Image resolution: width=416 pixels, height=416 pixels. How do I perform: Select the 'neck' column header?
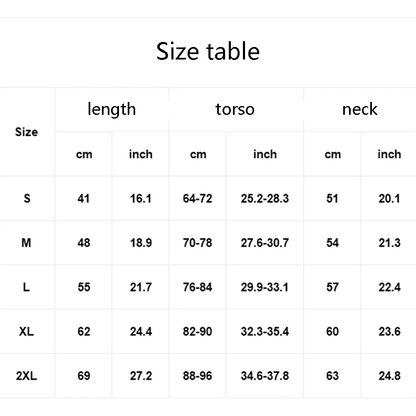[360, 109]
